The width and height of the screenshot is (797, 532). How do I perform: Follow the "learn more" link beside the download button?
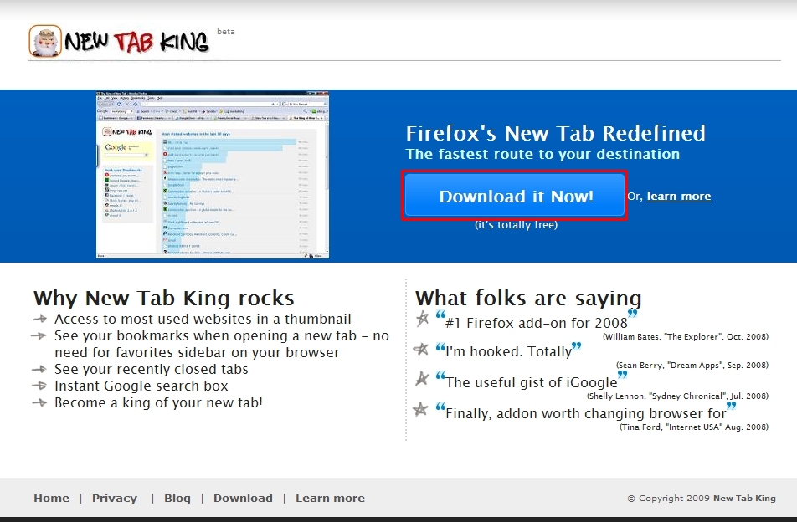679,197
